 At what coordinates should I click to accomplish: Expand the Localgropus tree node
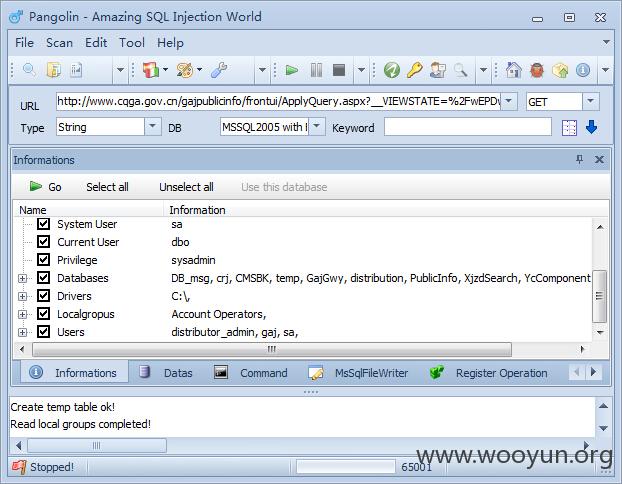tap(23, 314)
